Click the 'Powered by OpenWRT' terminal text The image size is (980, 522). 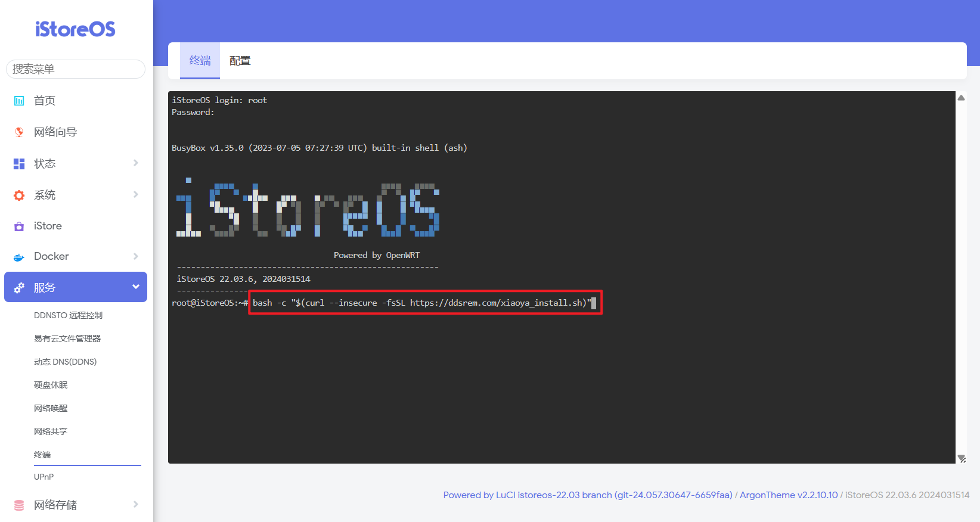tap(377, 255)
